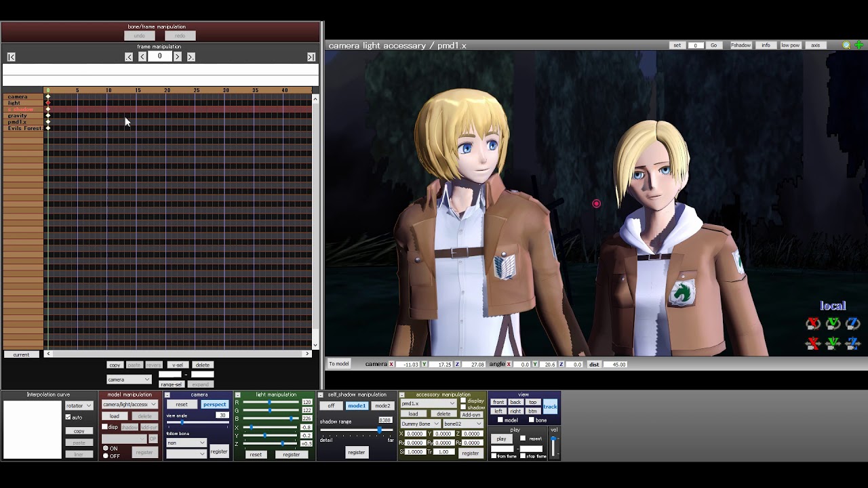Screen dimensions: 868x488
Task: Select the gravity row keyframe diamond at frame 0
Action: (47, 116)
